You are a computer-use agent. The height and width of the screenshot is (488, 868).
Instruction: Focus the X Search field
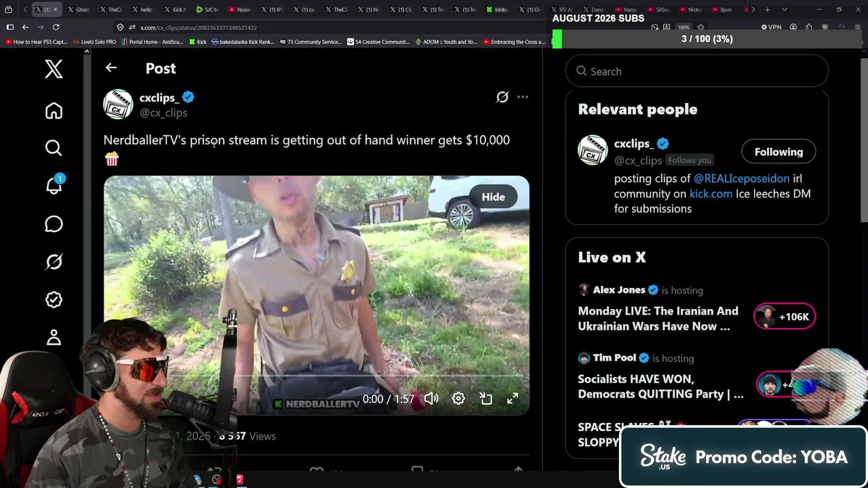click(697, 71)
